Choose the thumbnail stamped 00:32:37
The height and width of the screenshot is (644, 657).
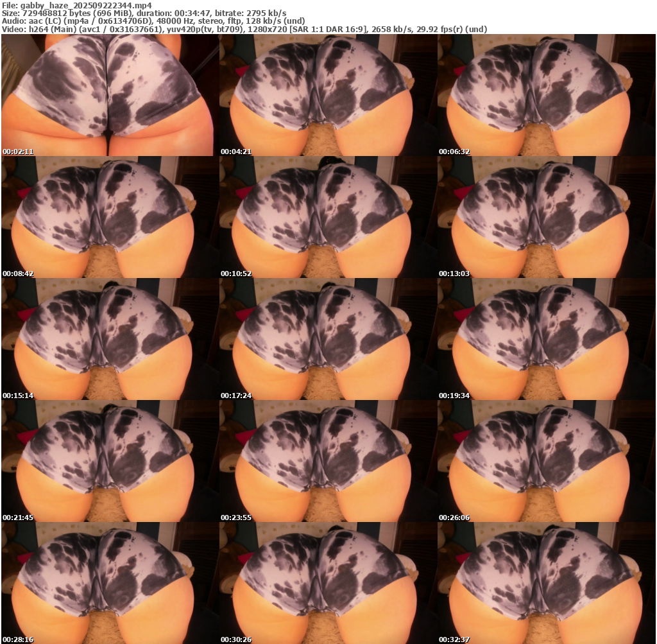coord(547,583)
